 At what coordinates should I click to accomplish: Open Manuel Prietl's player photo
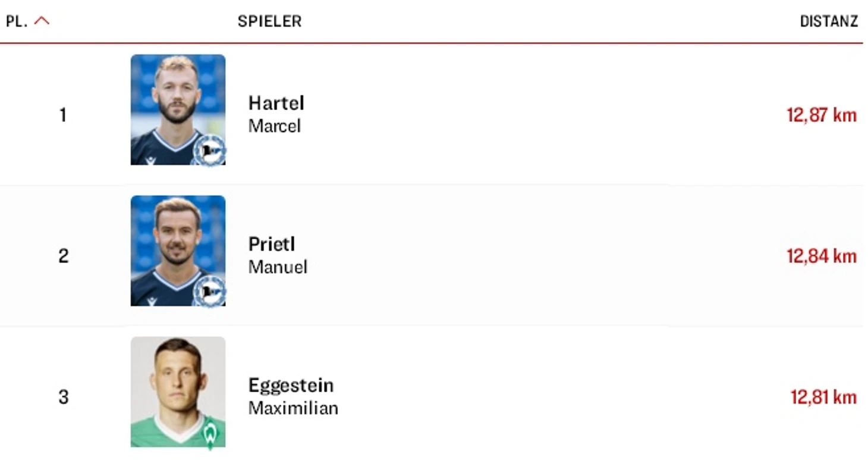pyautogui.click(x=178, y=251)
